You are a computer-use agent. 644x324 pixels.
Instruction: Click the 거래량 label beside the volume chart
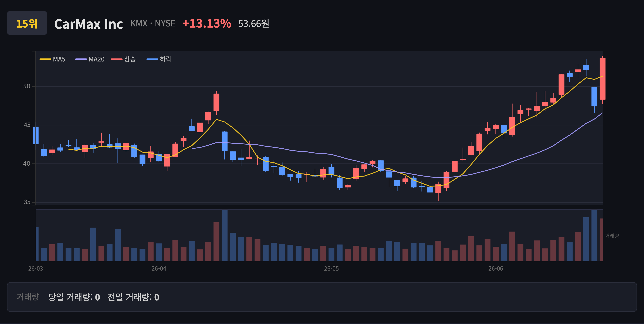pos(612,236)
